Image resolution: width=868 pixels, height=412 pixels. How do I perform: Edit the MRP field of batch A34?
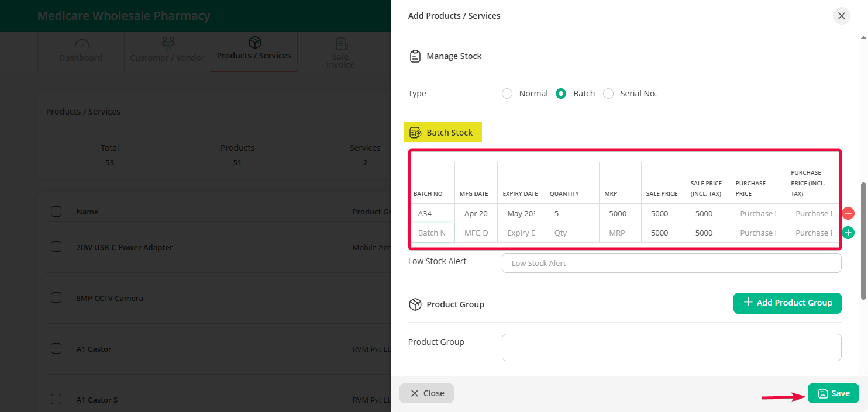(x=620, y=213)
